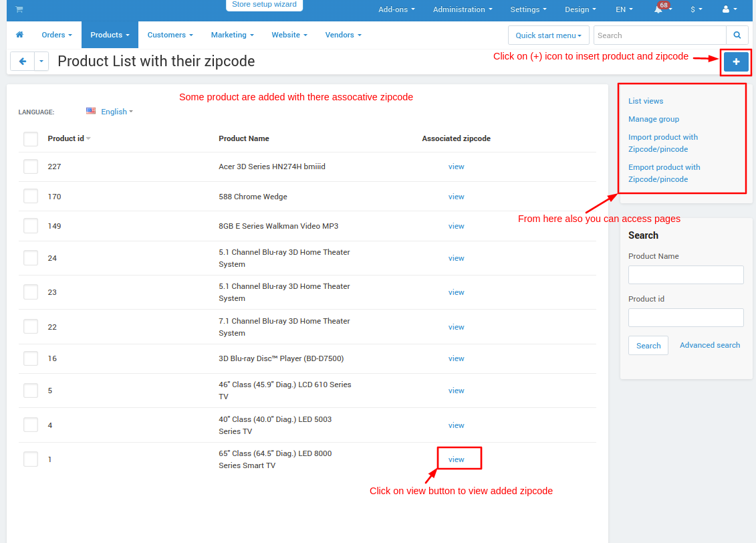View zipcodes for product id 4

tap(456, 425)
